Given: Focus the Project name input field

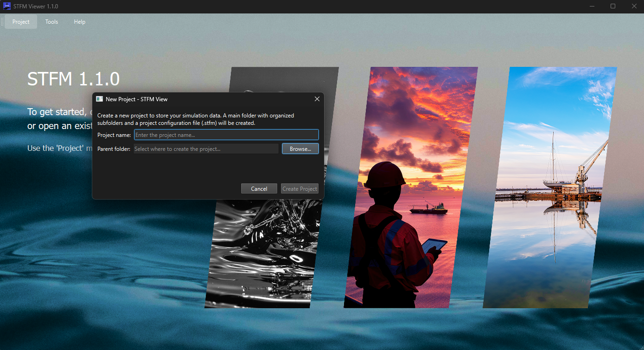Looking at the screenshot, I should point(226,135).
